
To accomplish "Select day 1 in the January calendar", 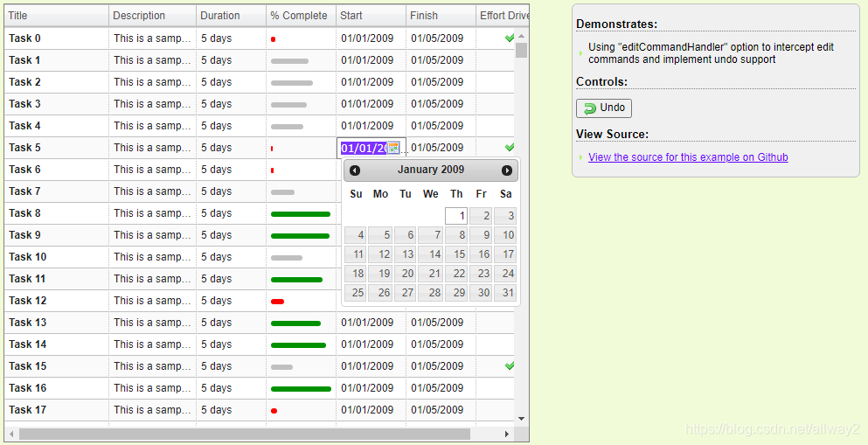I will (x=456, y=216).
